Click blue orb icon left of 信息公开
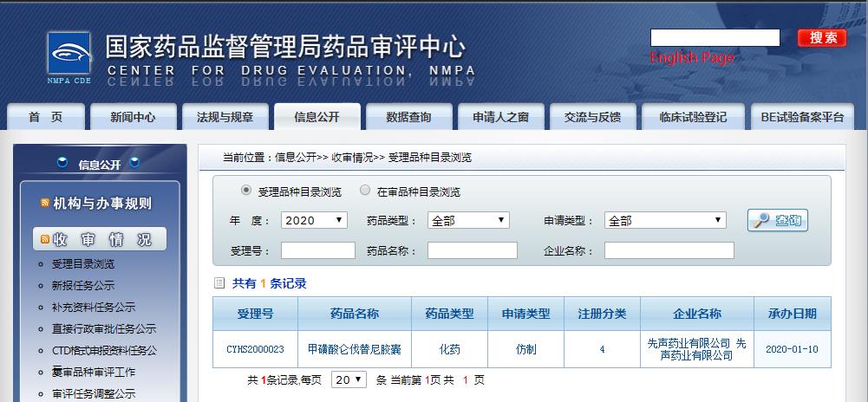This screenshot has height=402, width=868. point(63,163)
